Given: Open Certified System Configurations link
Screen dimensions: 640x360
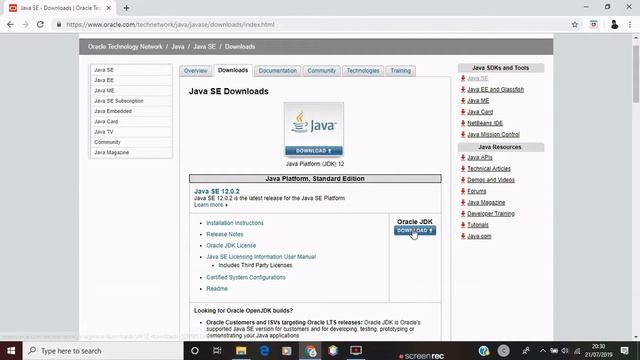Looking at the screenshot, I should click(x=246, y=278).
